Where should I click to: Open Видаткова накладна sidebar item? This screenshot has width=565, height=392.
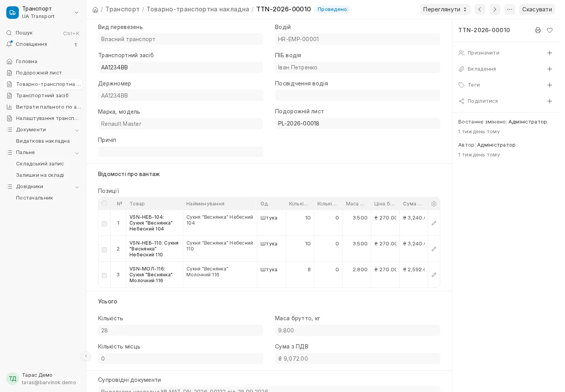coord(43,141)
